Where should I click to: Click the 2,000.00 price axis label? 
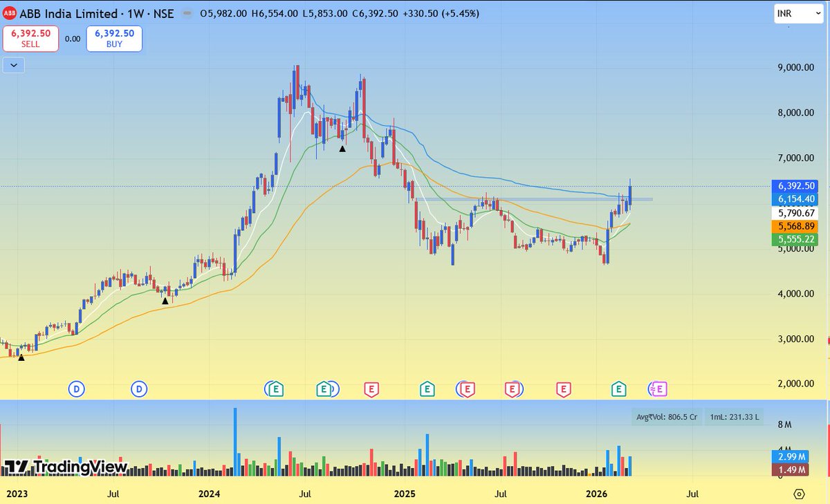click(797, 384)
